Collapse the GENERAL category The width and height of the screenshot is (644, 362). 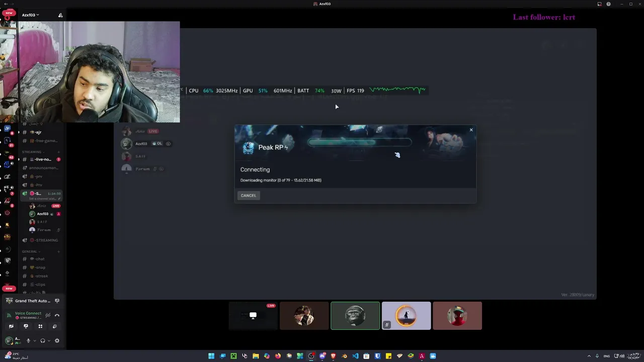tap(30, 251)
